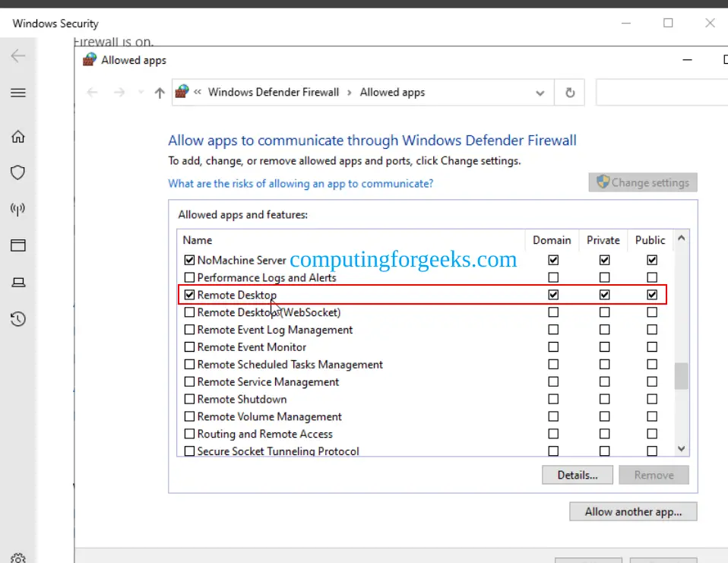Click the Remove button
The width and height of the screenshot is (728, 563).
click(x=654, y=476)
